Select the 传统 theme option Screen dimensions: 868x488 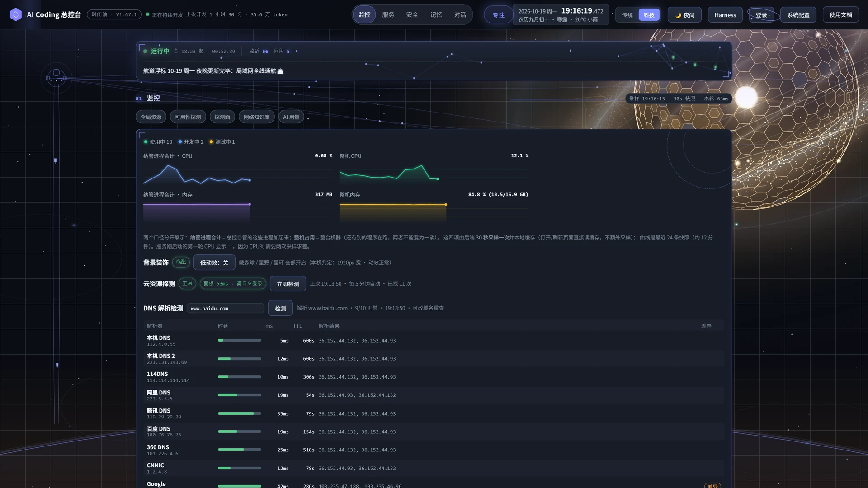[627, 15]
